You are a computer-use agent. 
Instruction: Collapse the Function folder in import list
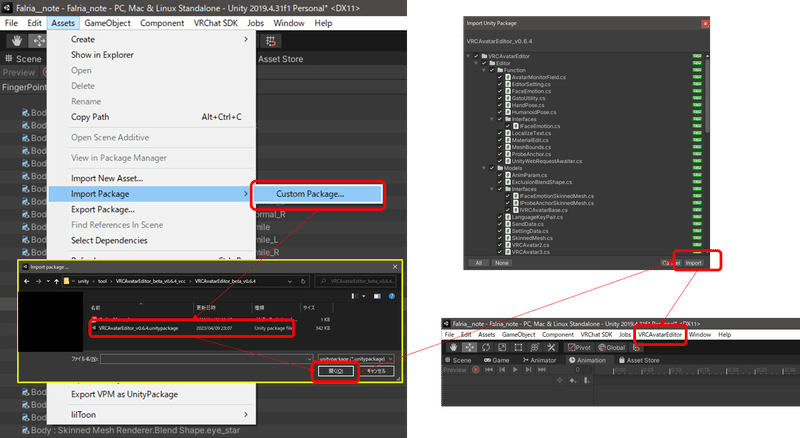(484, 70)
